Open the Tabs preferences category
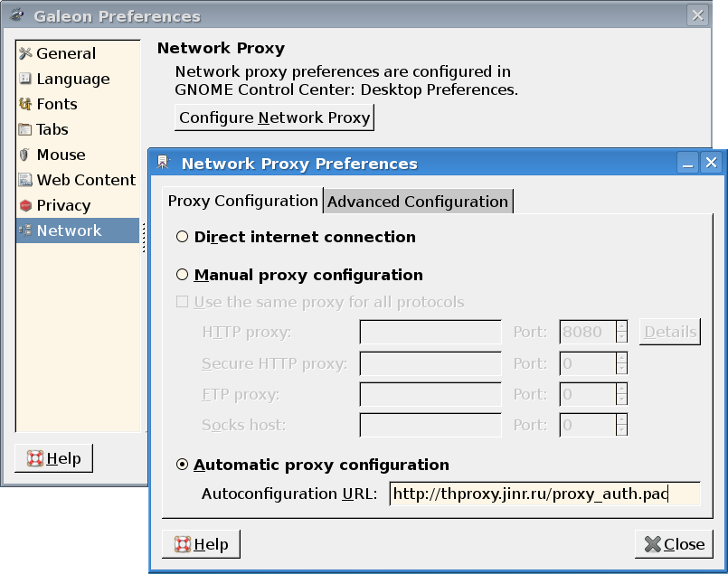728x574 pixels. 78,129
